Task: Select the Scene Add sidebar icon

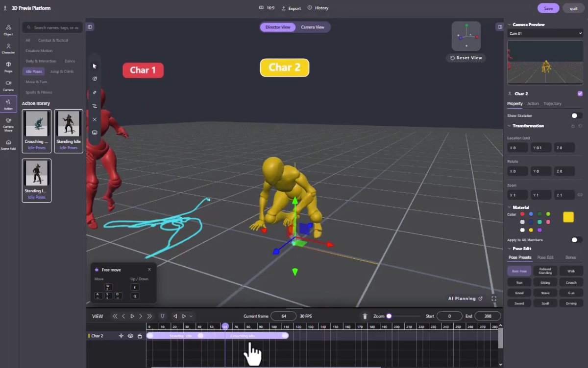Action: pos(8,144)
